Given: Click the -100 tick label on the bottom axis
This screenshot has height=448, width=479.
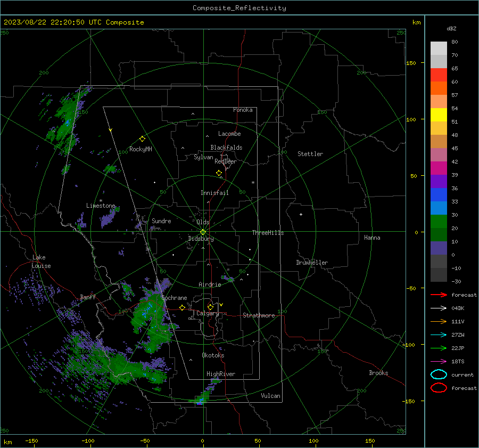Looking at the screenshot, I should coord(88,441).
